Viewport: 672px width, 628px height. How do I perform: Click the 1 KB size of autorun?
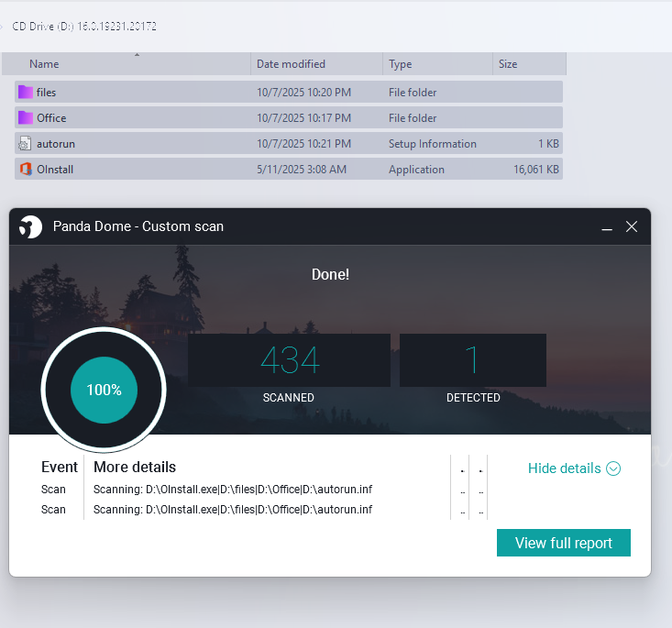[548, 144]
